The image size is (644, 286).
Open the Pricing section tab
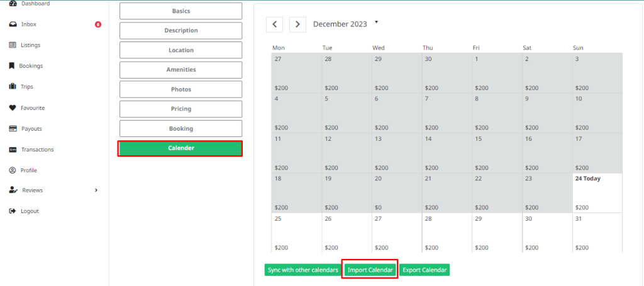[x=180, y=109]
